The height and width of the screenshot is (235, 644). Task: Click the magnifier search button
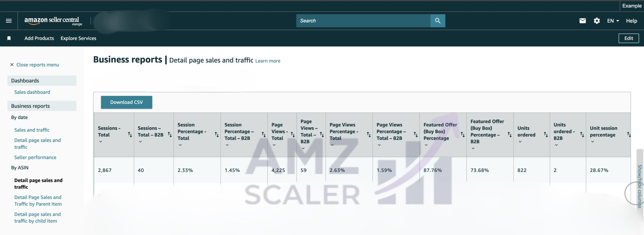point(438,21)
